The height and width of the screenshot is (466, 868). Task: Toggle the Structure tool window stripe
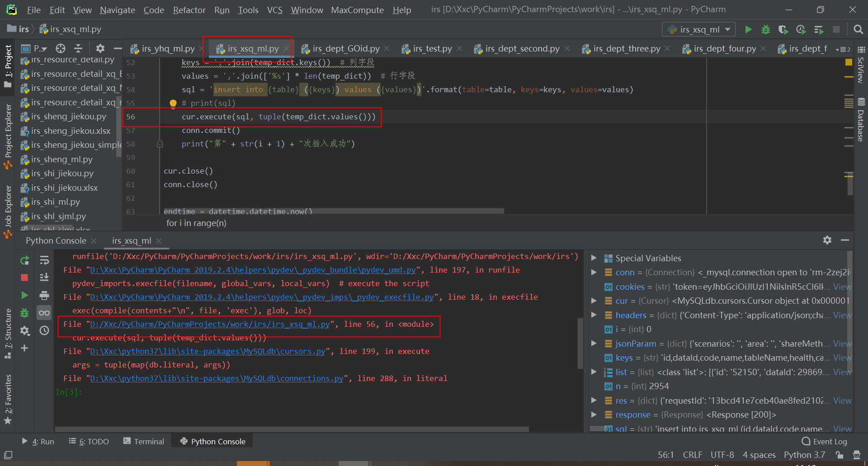coord(8,334)
